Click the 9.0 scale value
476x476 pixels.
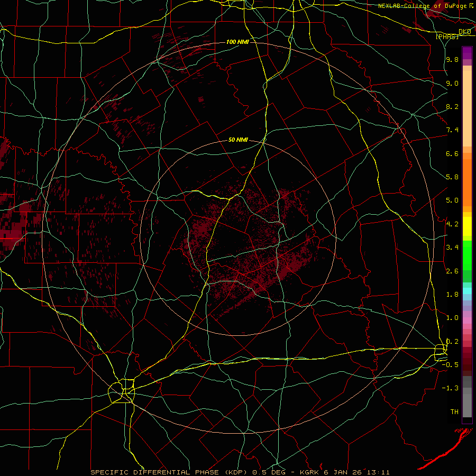click(452, 83)
